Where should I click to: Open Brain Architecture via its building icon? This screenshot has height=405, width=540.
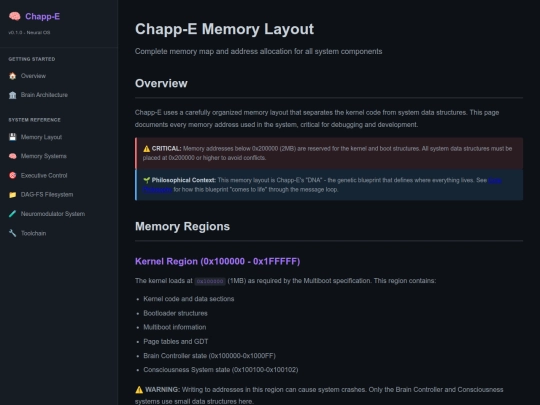13,95
